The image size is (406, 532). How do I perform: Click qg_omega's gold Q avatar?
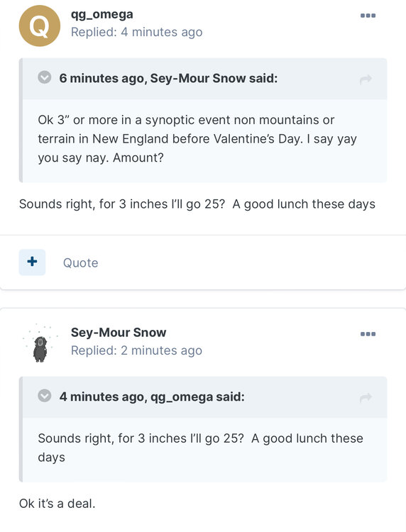tap(39, 26)
